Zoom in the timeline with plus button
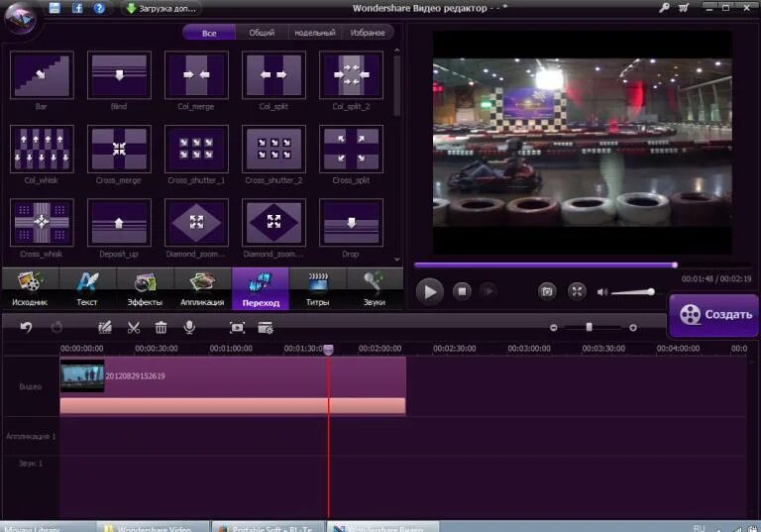 pyautogui.click(x=633, y=328)
